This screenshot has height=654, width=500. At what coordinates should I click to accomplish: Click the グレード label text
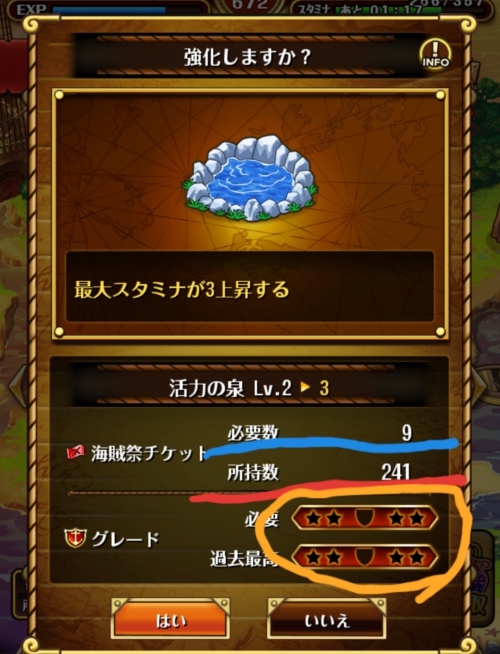coord(126,539)
